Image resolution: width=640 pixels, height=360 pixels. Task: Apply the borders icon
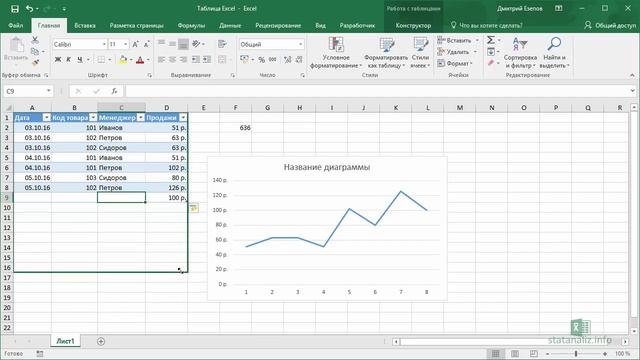click(101, 60)
